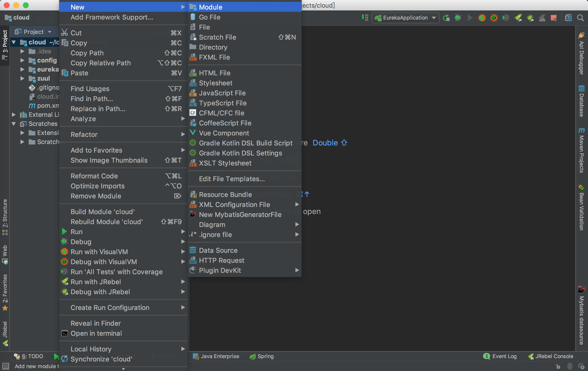Select Directory from the New submenu

213,47
